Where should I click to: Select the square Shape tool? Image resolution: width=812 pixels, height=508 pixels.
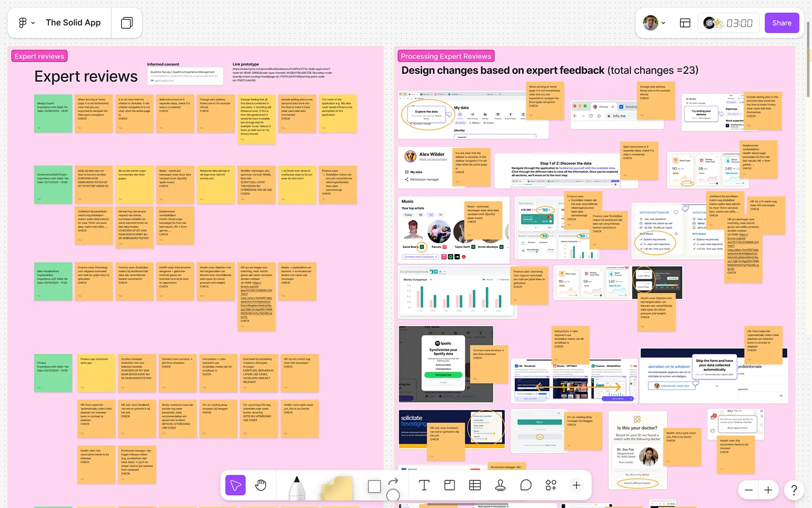coord(374,487)
